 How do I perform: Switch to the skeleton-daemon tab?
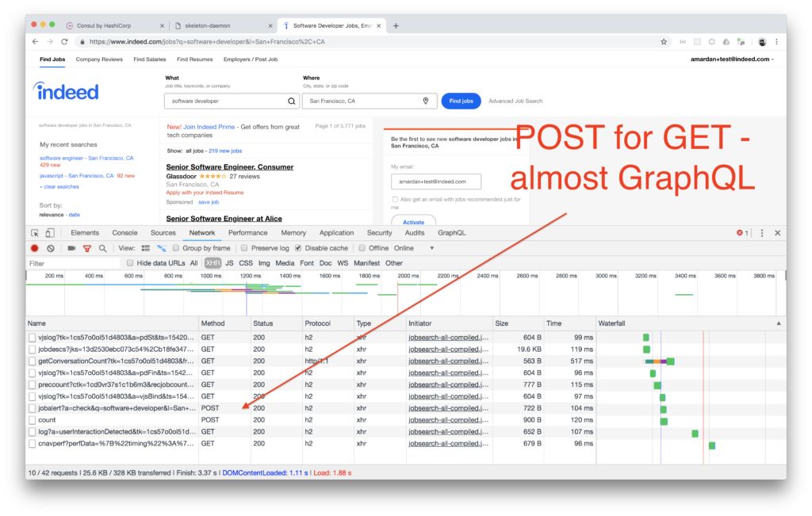[223, 25]
